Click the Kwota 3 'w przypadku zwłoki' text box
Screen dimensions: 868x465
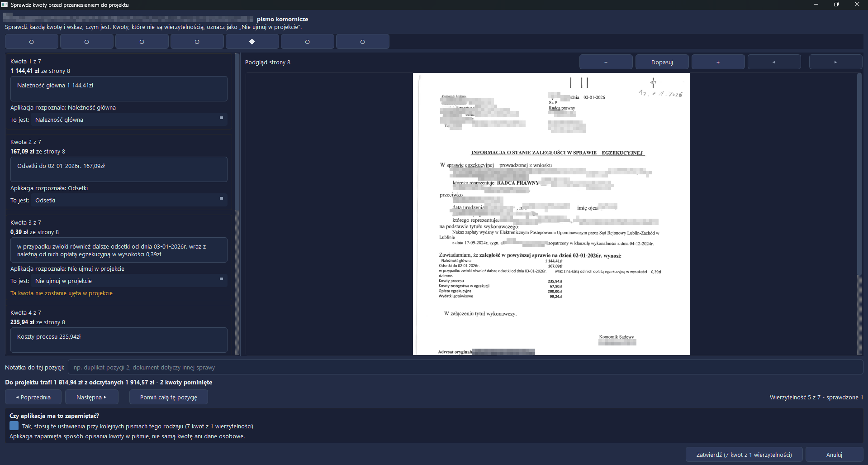(x=119, y=250)
